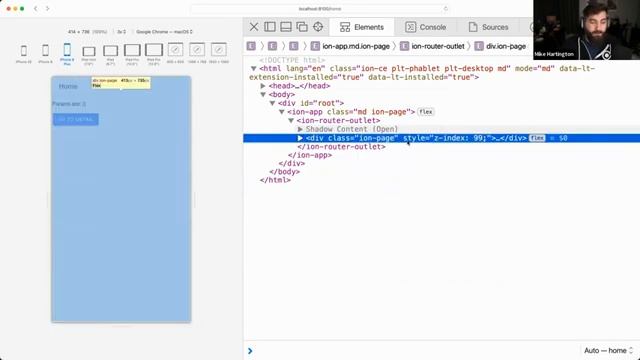Expand the selected div ion-page node
The width and height of the screenshot is (640, 360).
pos(300,138)
